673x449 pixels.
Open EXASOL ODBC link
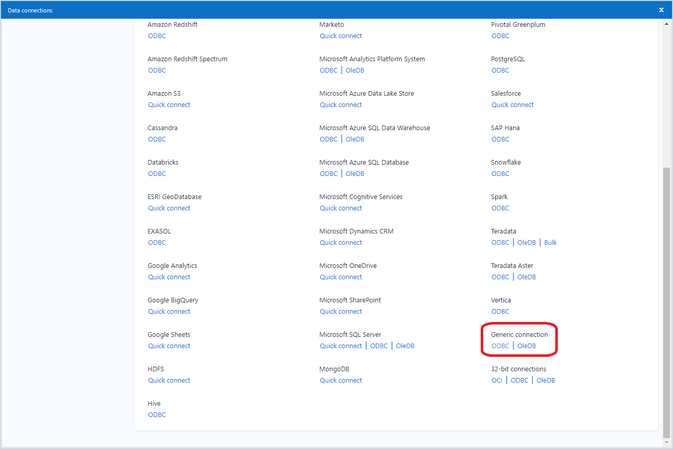157,243
